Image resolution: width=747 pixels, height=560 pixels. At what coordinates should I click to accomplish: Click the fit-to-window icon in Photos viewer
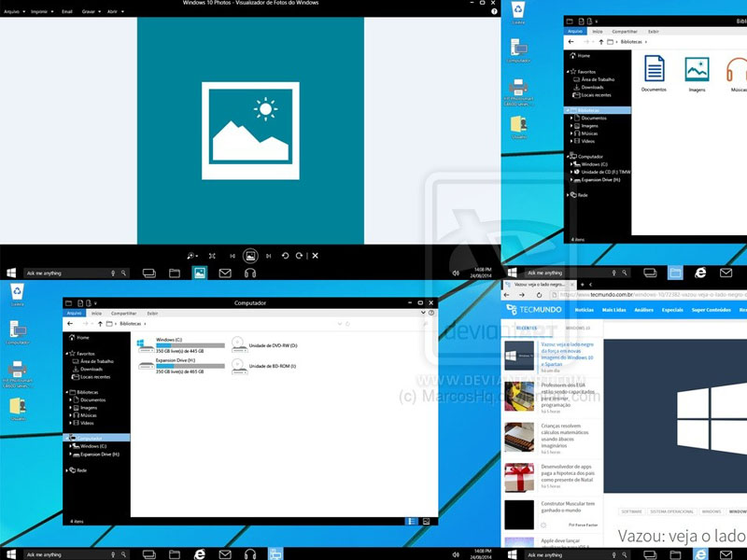[x=212, y=256]
